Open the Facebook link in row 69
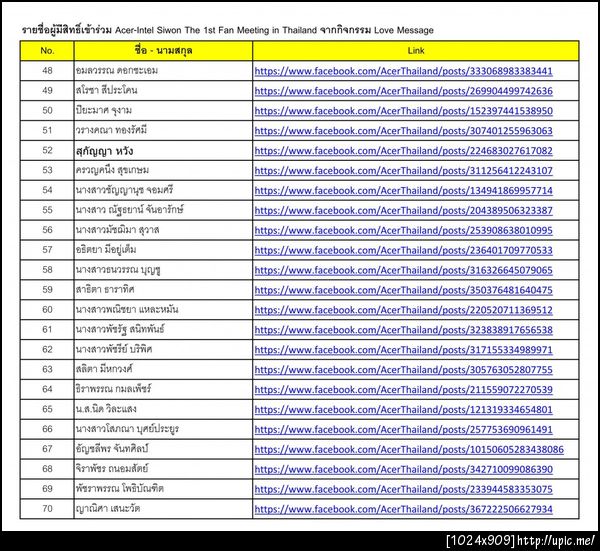This screenshot has width=600, height=551. 403,489
